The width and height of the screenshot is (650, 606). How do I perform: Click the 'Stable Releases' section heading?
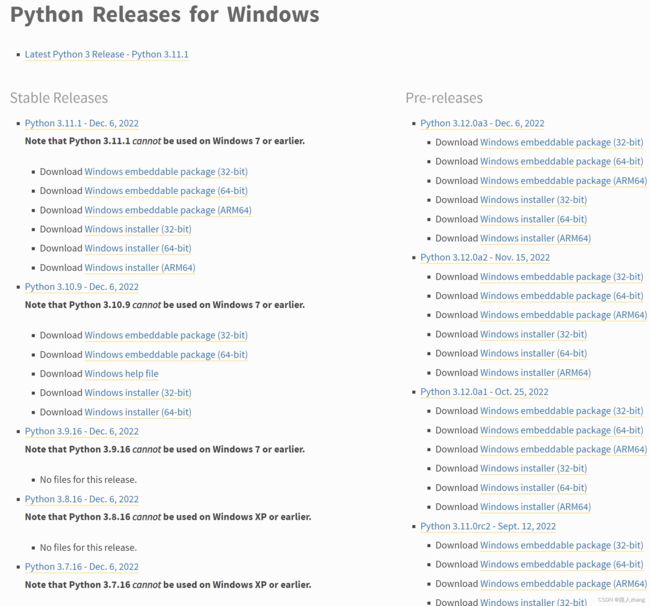click(59, 98)
